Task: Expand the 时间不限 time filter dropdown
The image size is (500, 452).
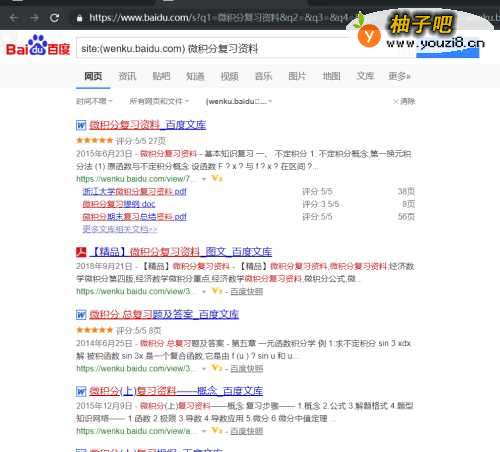Action: click(x=94, y=101)
